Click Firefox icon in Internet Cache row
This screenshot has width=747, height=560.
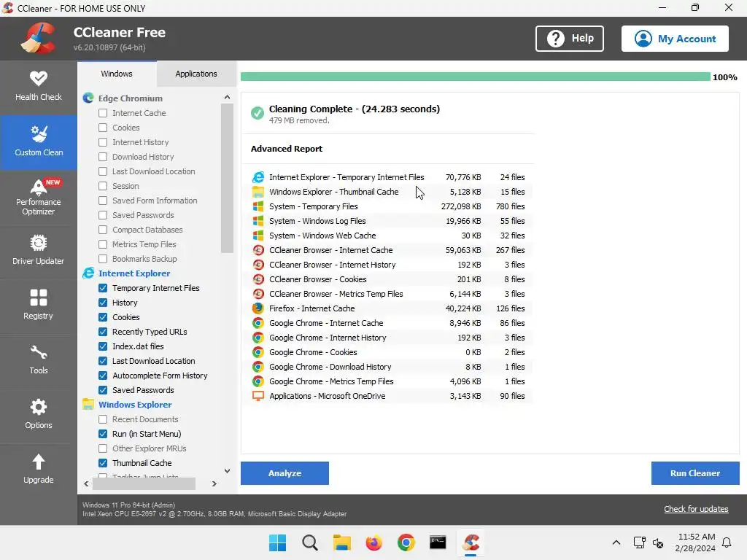click(x=258, y=308)
